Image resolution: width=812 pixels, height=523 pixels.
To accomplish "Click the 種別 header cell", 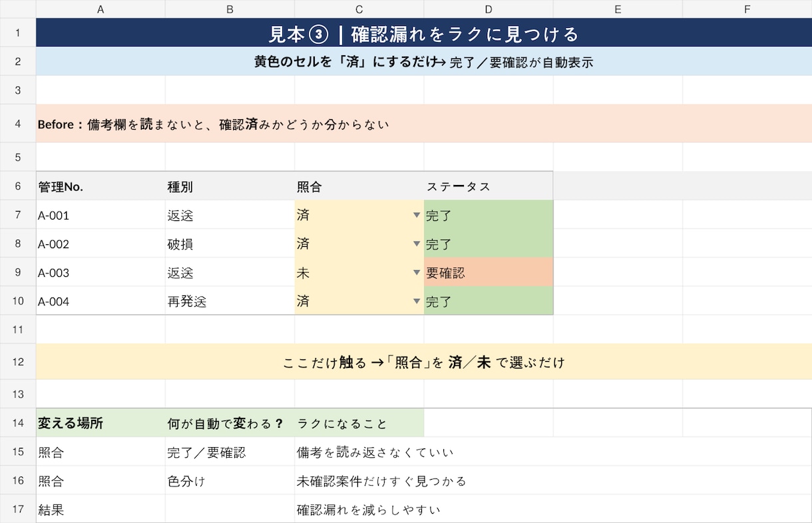I will pos(230,186).
